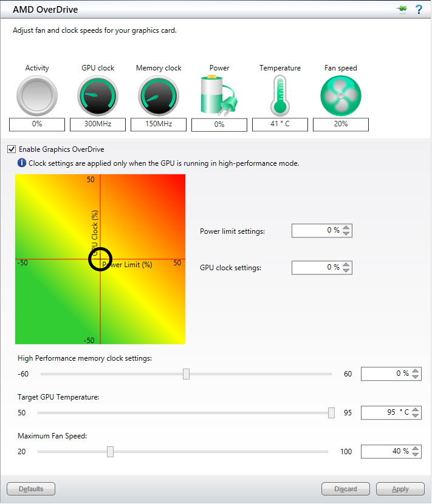Increase Power limit settings with up arrow
This screenshot has height=504, width=432.
pyautogui.click(x=346, y=228)
